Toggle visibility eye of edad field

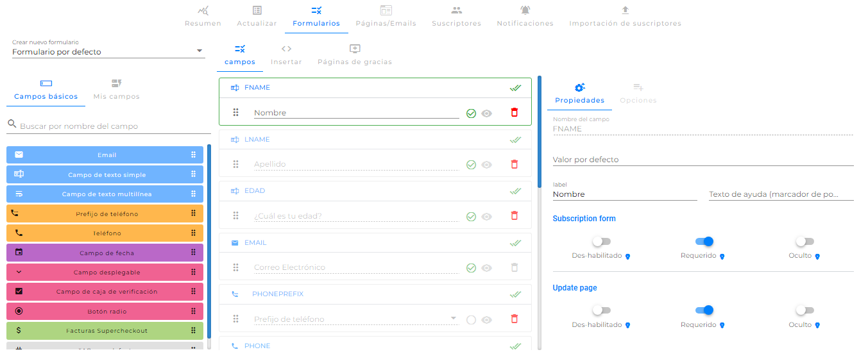click(487, 217)
